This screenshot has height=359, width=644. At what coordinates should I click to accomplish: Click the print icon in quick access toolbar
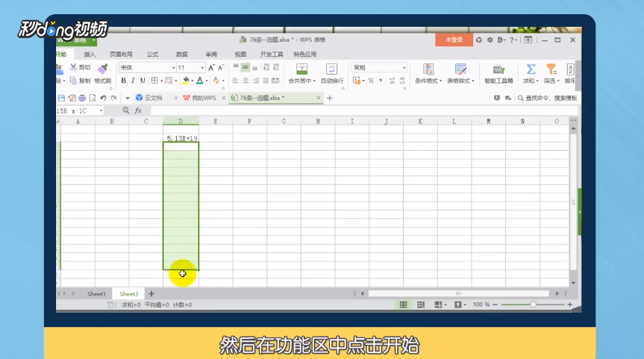[82, 98]
